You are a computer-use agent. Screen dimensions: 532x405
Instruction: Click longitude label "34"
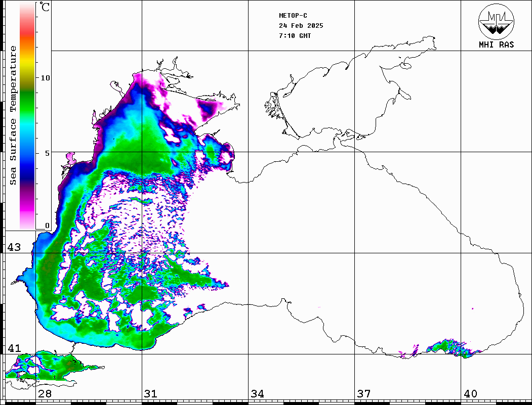point(257,393)
